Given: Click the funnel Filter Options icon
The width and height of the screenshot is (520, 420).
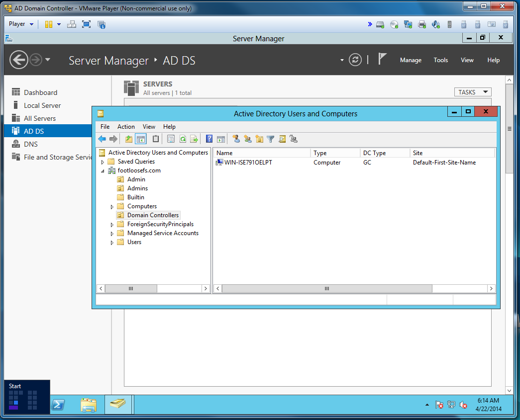Looking at the screenshot, I should 271,139.
